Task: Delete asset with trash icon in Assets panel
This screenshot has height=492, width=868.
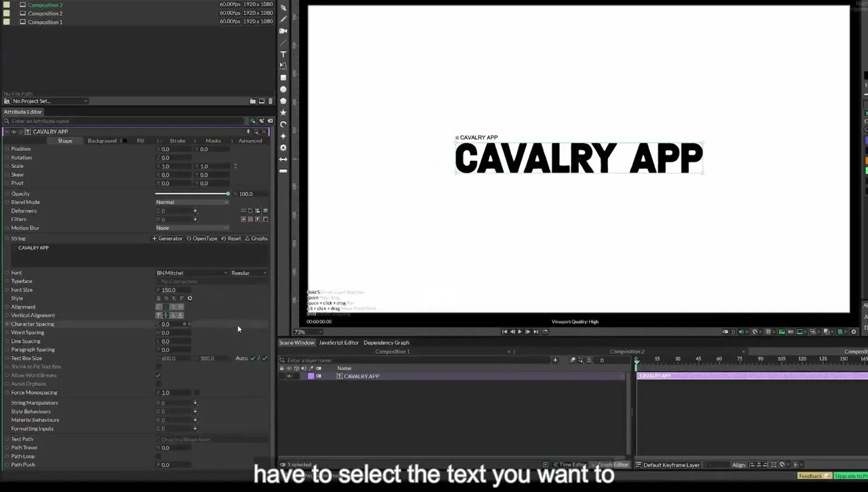Action: tap(270, 101)
